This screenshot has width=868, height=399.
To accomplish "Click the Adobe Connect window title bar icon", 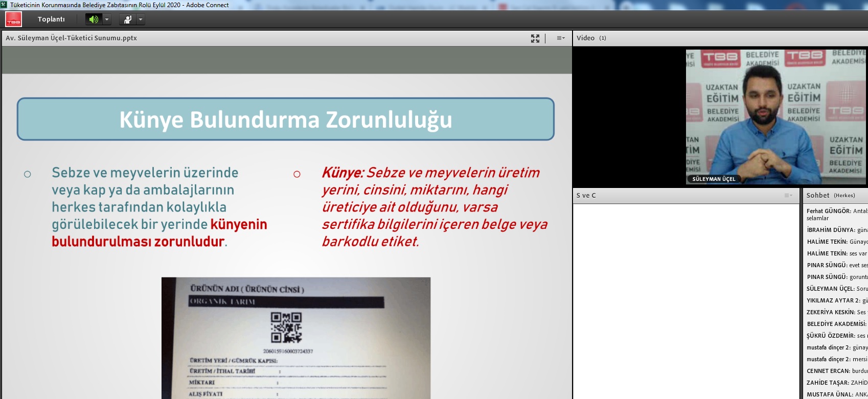I will [x=4, y=5].
